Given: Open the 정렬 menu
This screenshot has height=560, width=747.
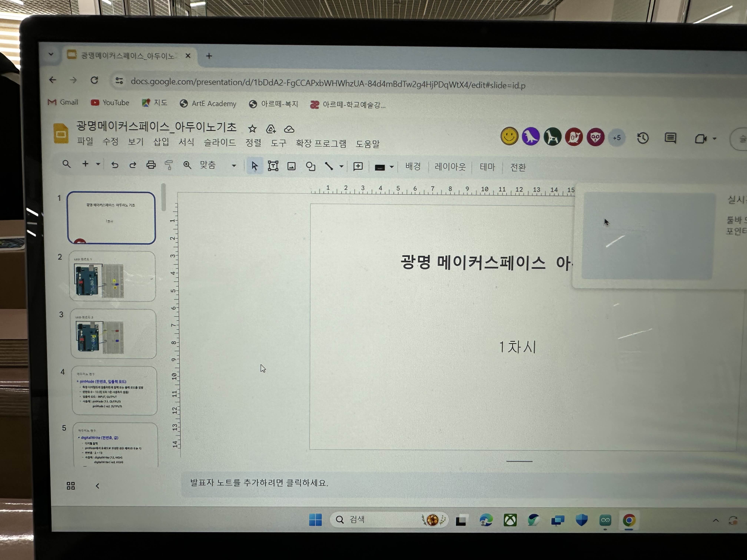Looking at the screenshot, I should (x=254, y=143).
